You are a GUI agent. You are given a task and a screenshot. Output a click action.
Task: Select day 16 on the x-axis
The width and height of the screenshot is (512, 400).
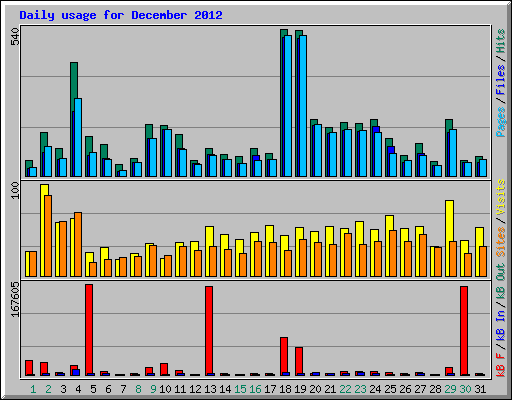[255, 389]
